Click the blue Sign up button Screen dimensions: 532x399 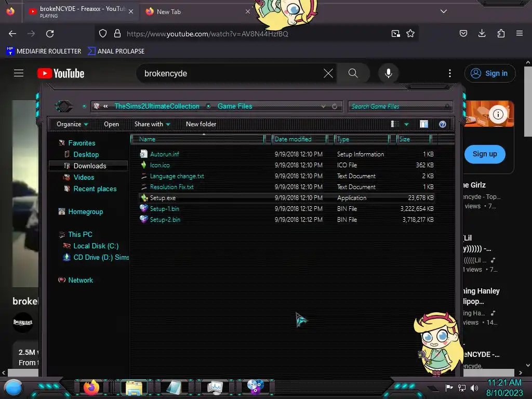pyautogui.click(x=485, y=154)
